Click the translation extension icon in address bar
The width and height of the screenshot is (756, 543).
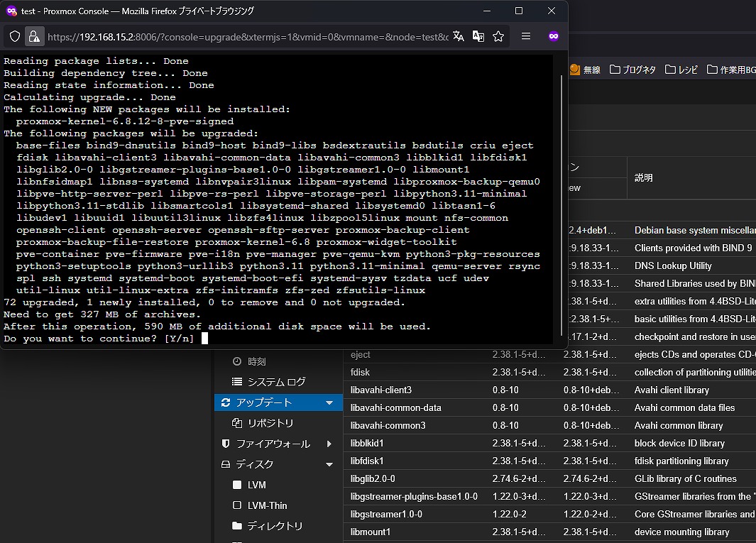pos(478,37)
